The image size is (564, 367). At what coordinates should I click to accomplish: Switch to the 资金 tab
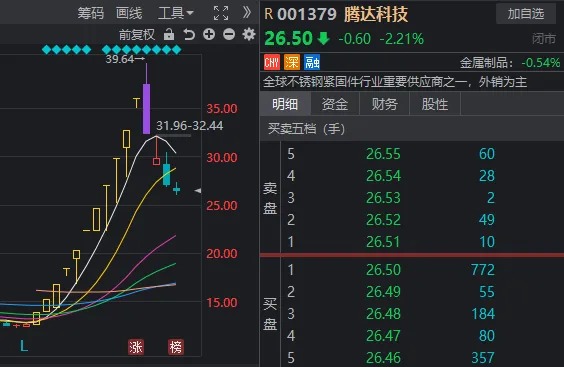click(335, 104)
